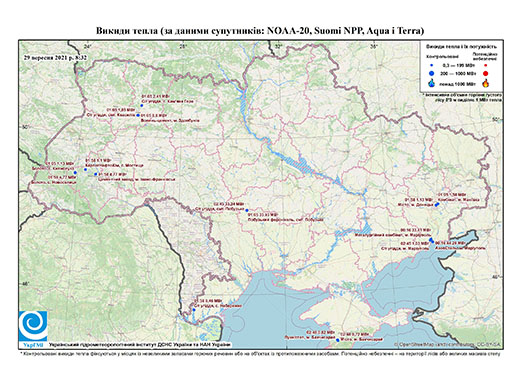This screenshot has width=520, height=368.
Task: Click the 'Металургійний комбінат, м. Маріуполь' label
Action: [393, 235]
